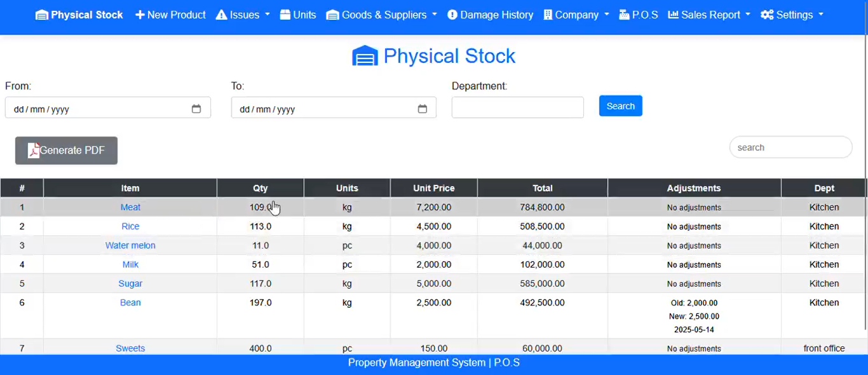Focus the Department input field
Viewport: 868px width, 375px height.
pyautogui.click(x=517, y=107)
